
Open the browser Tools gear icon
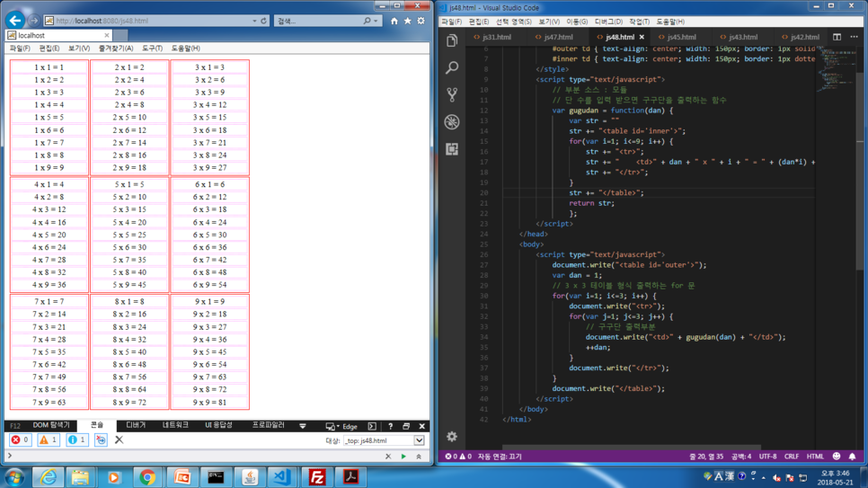[x=421, y=21]
